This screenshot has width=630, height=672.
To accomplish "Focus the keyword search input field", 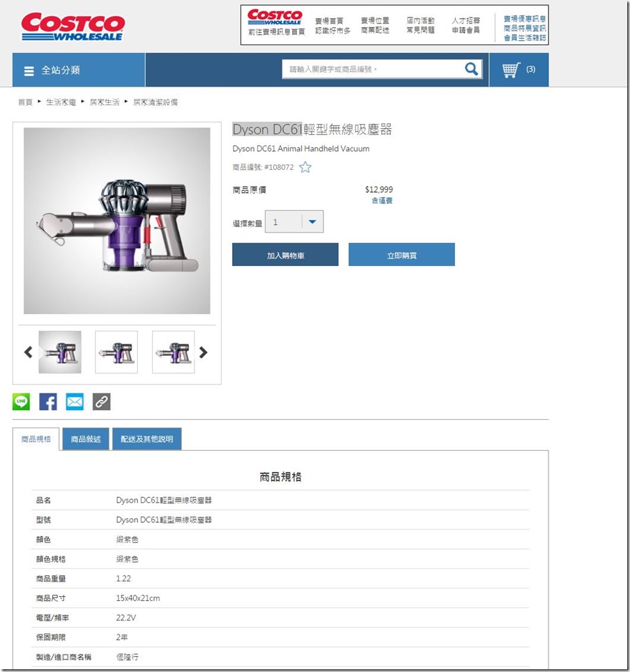I will pyautogui.click(x=372, y=69).
